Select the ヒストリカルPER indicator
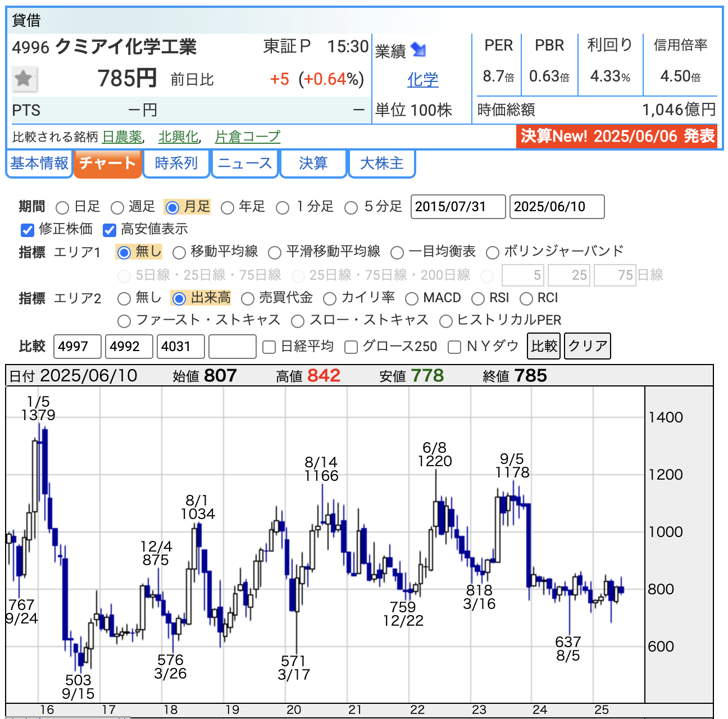728x719 pixels. pos(446,321)
